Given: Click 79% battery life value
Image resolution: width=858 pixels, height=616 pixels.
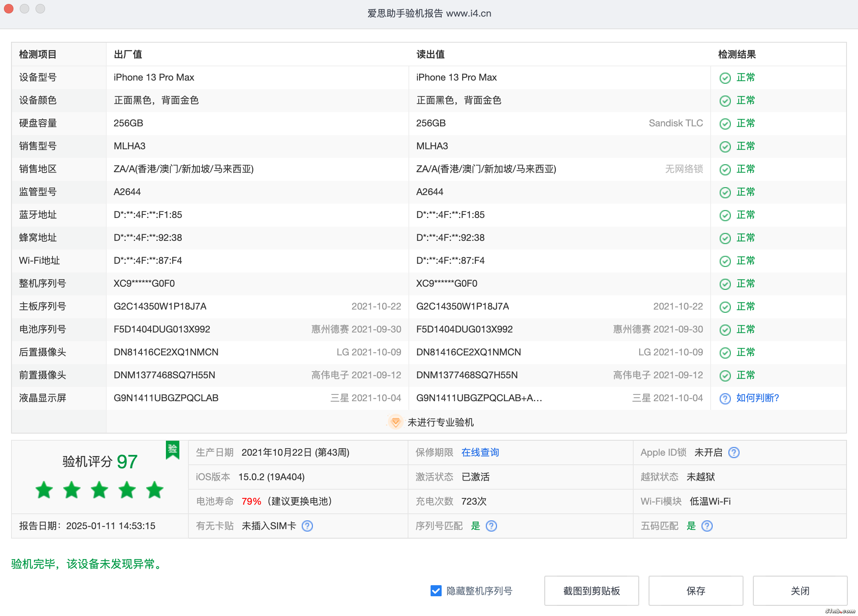Looking at the screenshot, I should [251, 501].
